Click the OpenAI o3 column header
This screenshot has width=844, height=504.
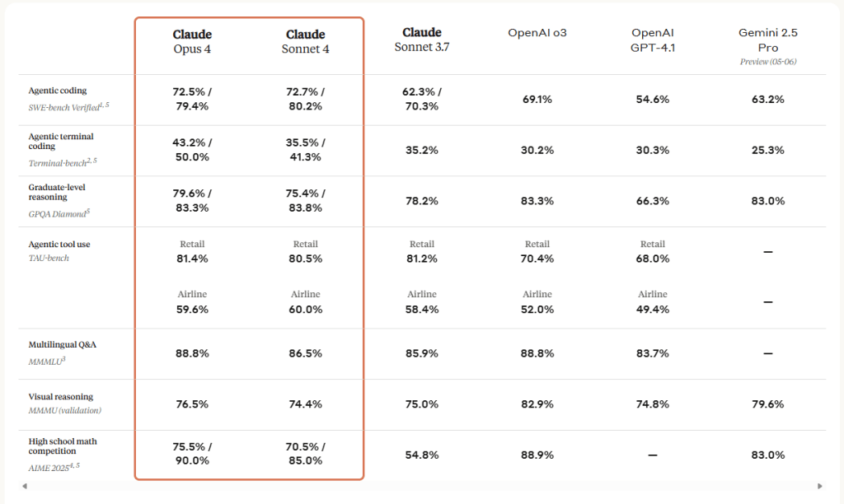[537, 33]
